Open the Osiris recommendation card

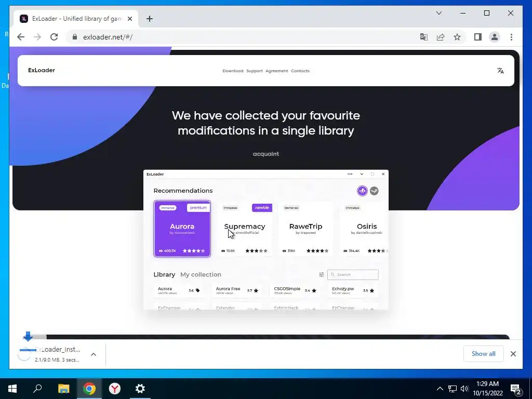coord(364,229)
